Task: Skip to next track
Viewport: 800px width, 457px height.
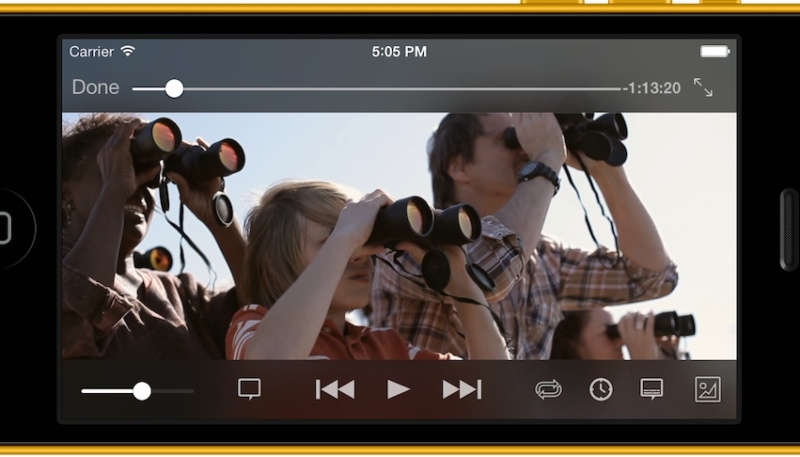Action: [x=462, y=390]
